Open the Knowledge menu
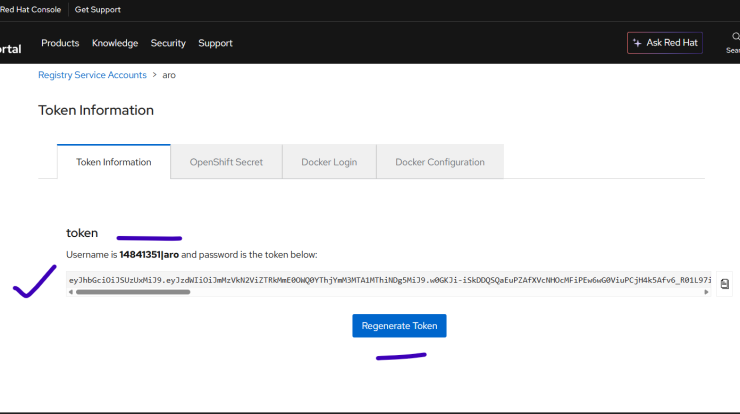Viewport: 740px width, 414px height. [x=115, y=43]
